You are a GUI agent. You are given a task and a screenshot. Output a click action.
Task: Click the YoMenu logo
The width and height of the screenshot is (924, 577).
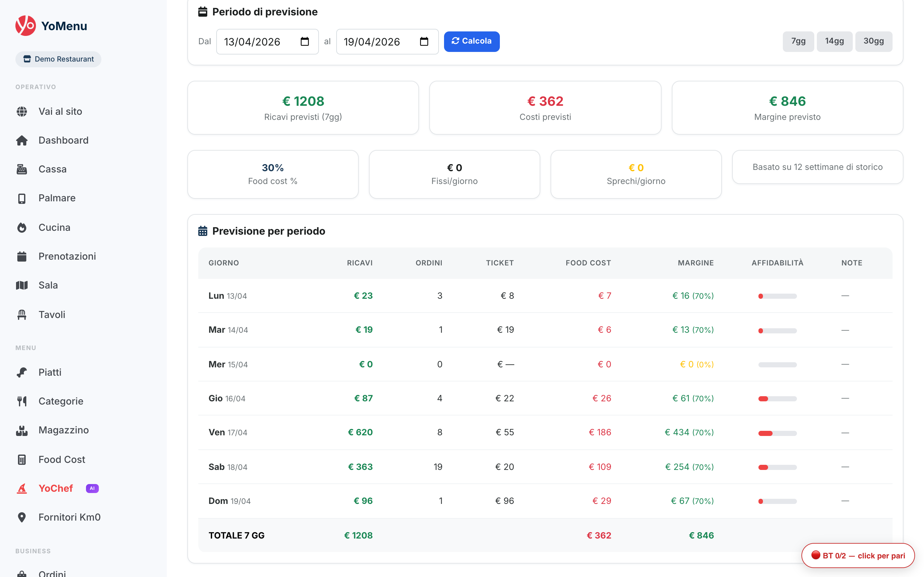point(26,26)
